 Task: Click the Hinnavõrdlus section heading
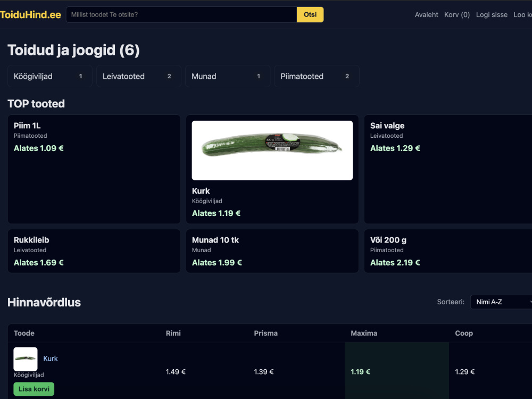[x=44, y=302]
